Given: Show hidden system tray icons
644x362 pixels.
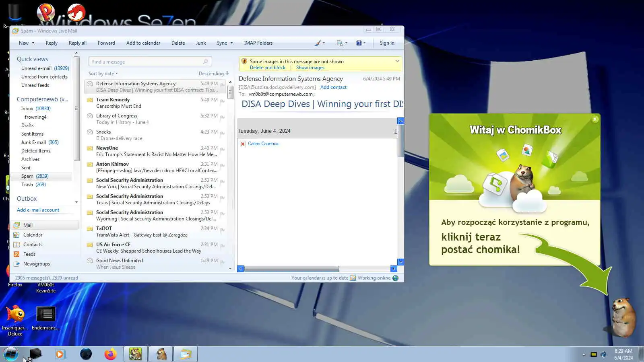Looking at the screenshot, I should pyautogui.click(x=584, y=354).
